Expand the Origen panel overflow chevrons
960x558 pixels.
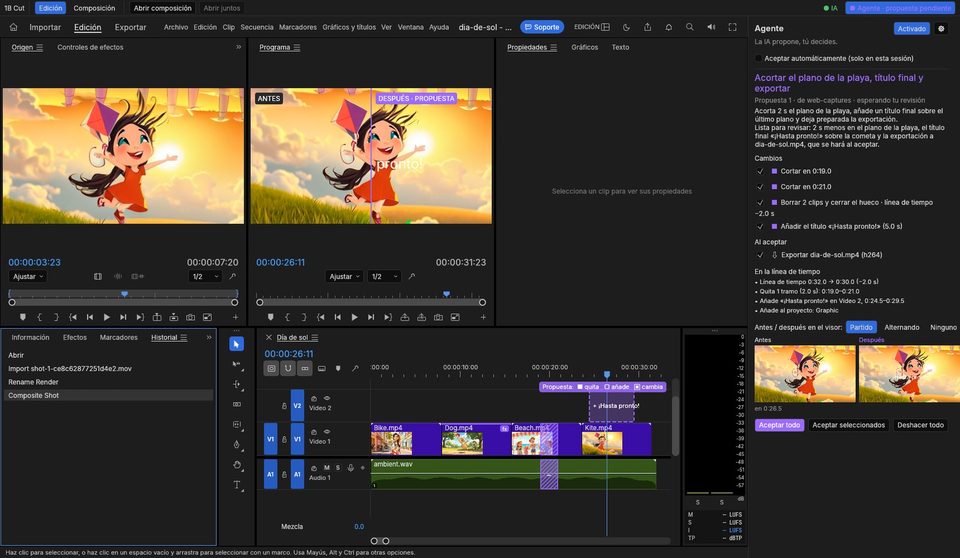point(238,47)
